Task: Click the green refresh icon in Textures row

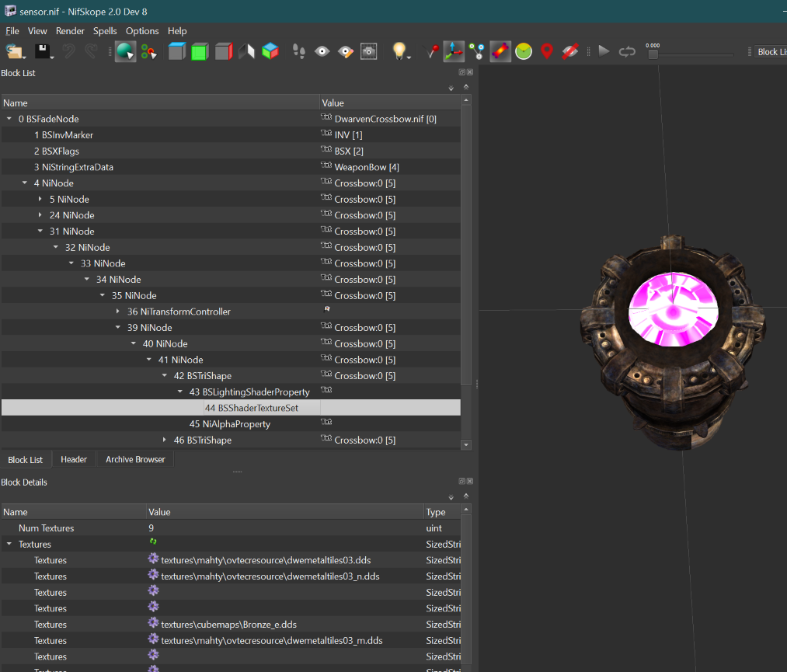Action: tap(153, 541)
